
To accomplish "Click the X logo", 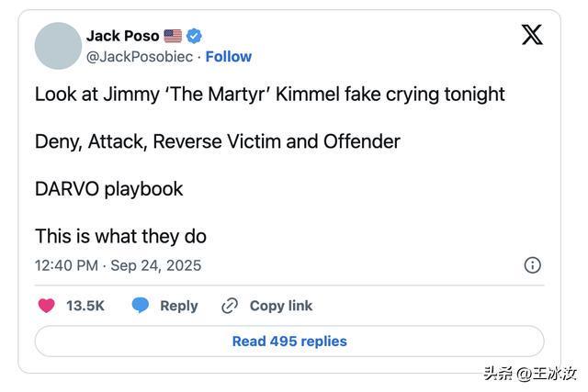I will (532, 35).
